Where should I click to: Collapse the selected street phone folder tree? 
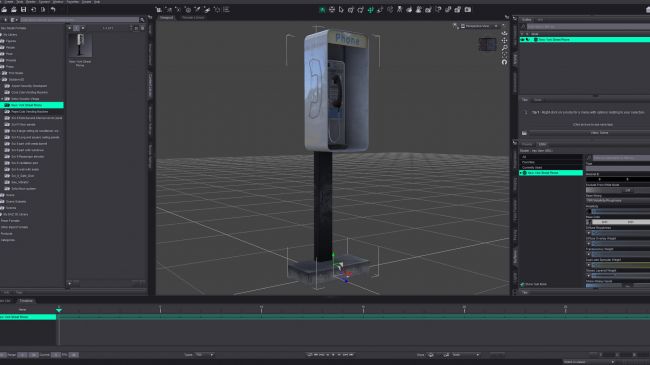2,99
